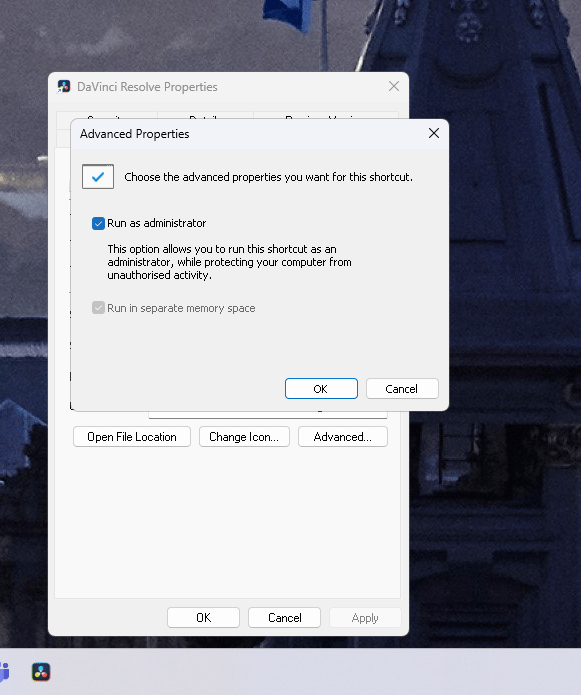Cancel the Advanced Properties dialog
Viewport: 581px width, 695px height.
pyautogui.click(x=402, y=389)
